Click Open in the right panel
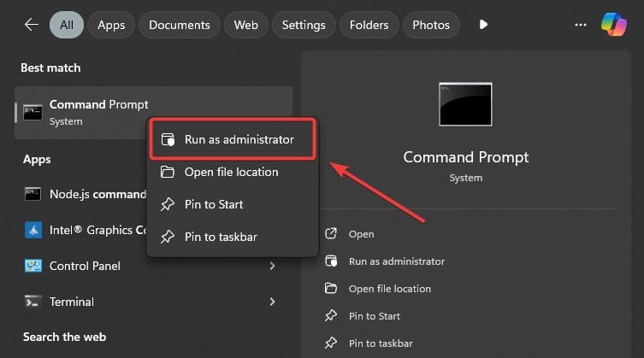Image resolution: width=644 pixels, height=358 pixels. (x=361, y=234)
